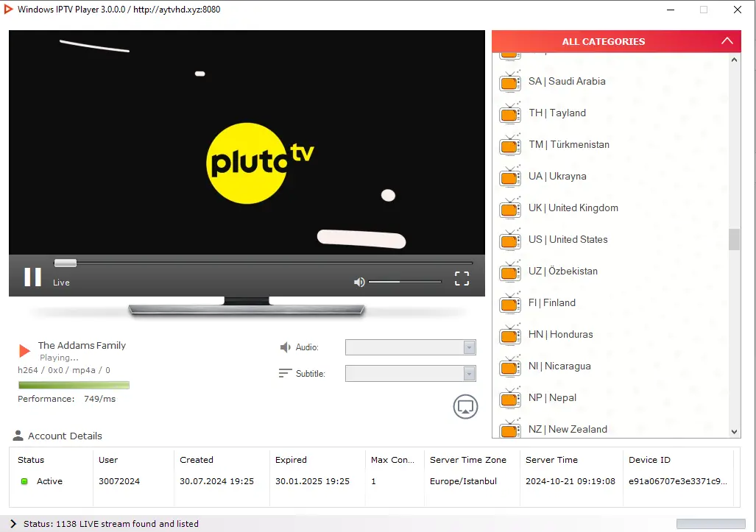Click category list scrollbar up arrow
Screen dimensions: 756x532
735,60
